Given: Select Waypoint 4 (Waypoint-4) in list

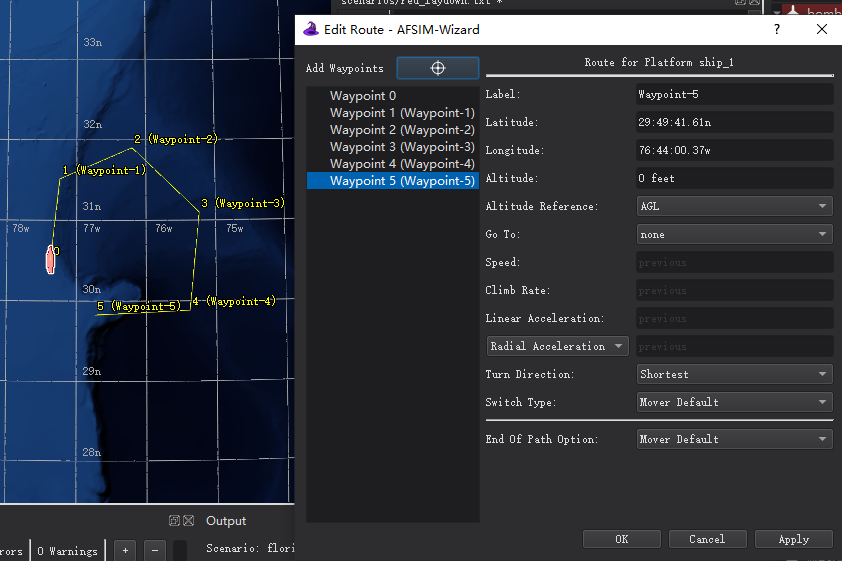Looking at the screenshot, I should click(x=393, y=164).
